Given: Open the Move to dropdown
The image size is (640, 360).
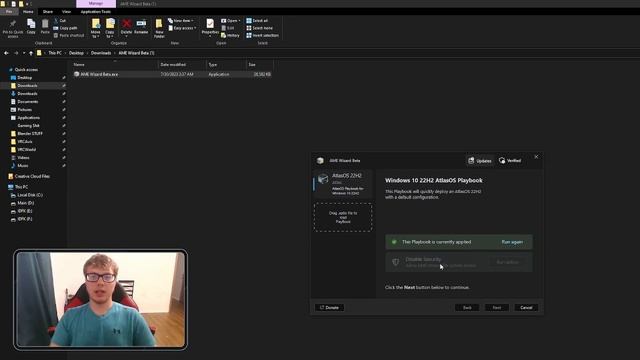Looking at the screenshot, I should [x=96, y=29].
